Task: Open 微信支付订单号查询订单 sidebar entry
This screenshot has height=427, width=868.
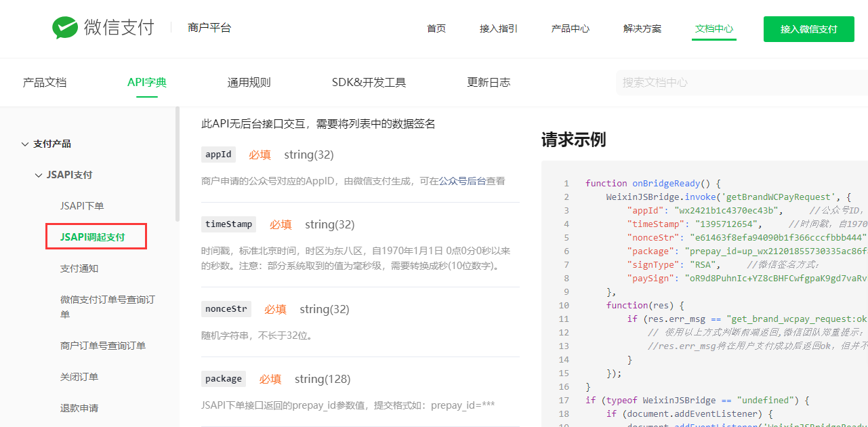Action: coord(108,307)
